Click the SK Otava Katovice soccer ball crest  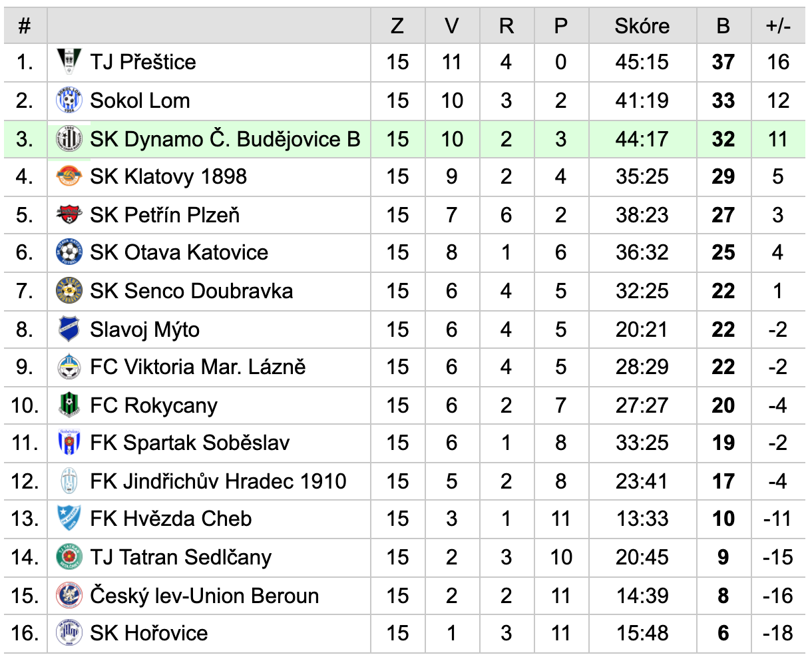[69, 252]
